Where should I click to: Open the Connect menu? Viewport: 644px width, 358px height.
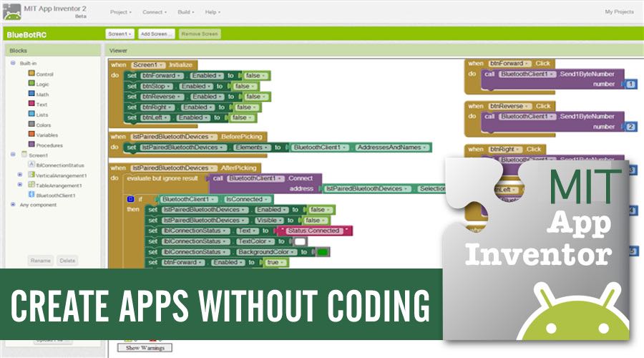(155, 12)
